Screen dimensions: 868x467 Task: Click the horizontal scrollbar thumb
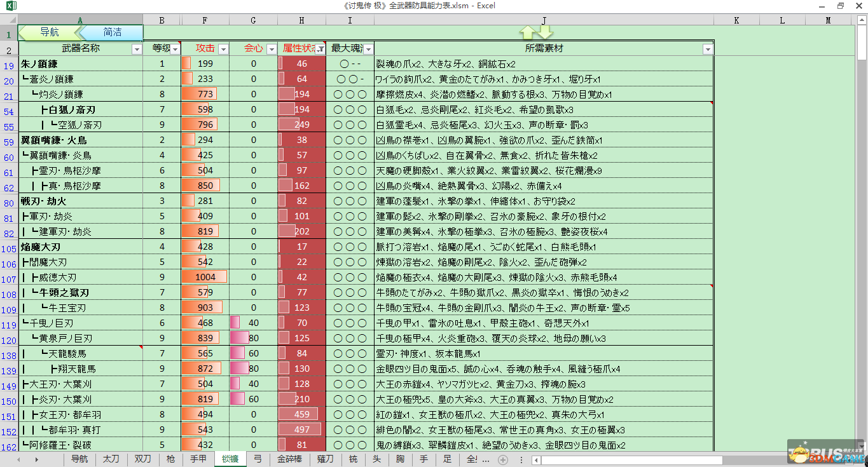click(633, 459)
